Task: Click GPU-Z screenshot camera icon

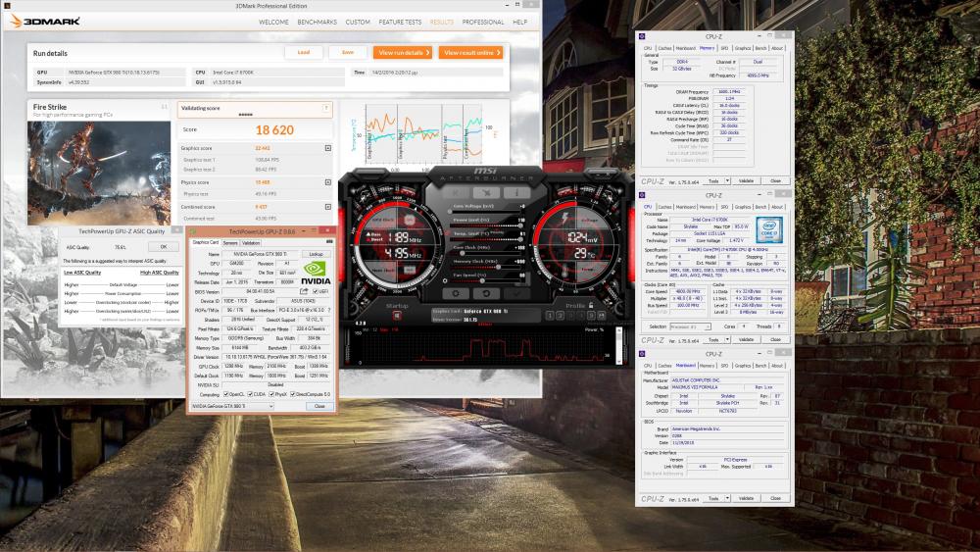Action: click(x=328, y=242)
